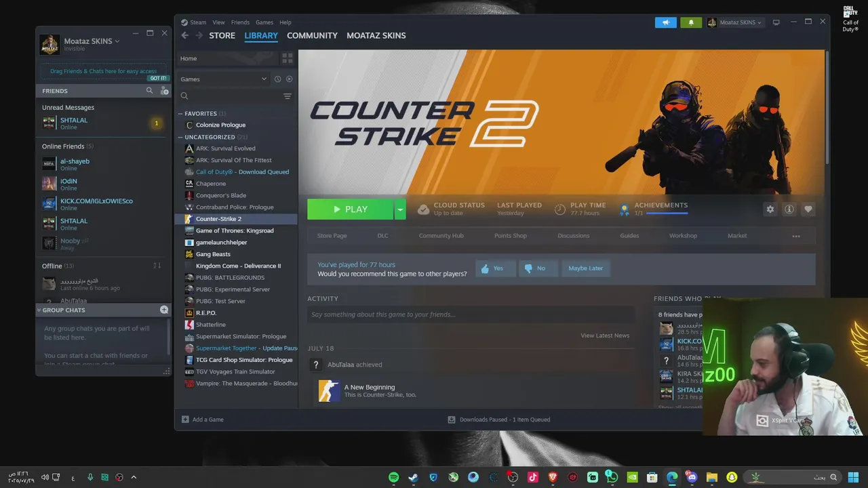Open the Moataz SKINS account dropdown in the Steam header
868x488 pixels.
click(x=735, y=22)
